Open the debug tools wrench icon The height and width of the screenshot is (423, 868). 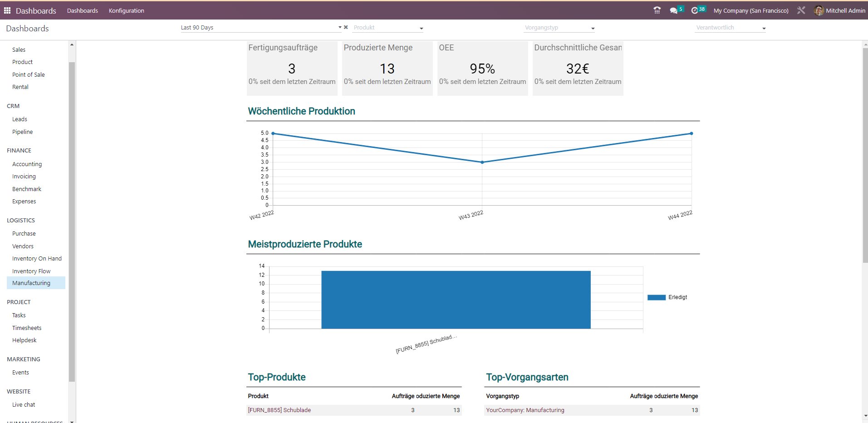[801, 10]
